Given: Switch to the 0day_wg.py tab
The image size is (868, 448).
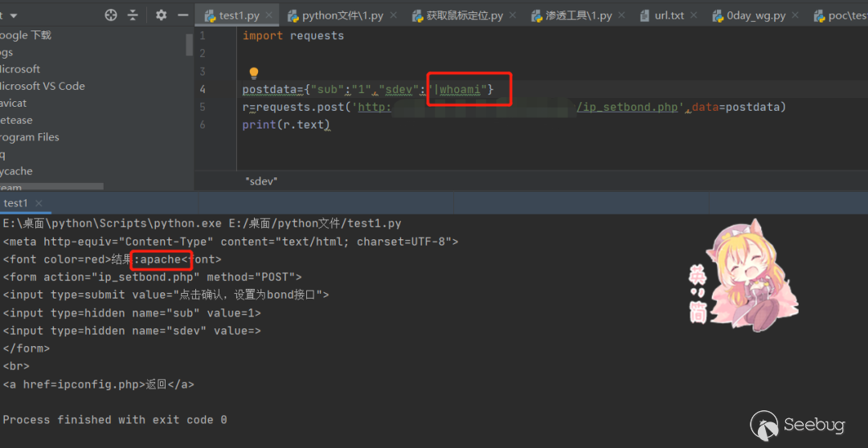Looking at the screenshot, I should tap(755, 16).
